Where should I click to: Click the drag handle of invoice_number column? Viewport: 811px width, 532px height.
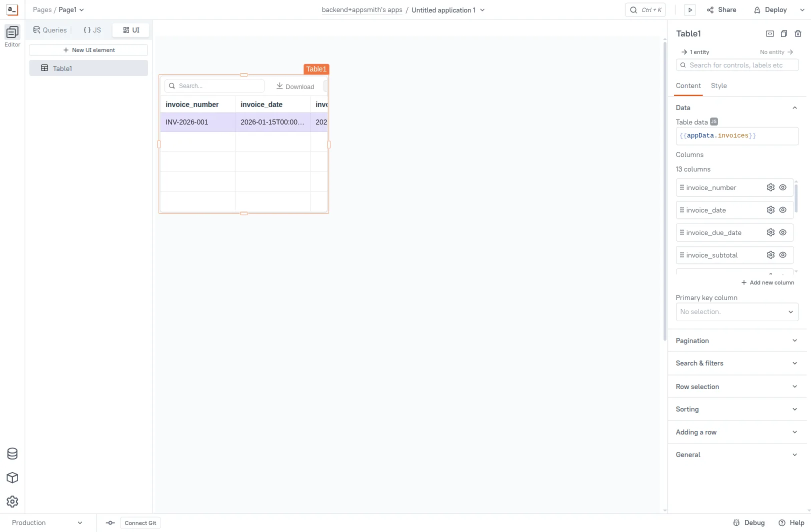pos(682,187)
